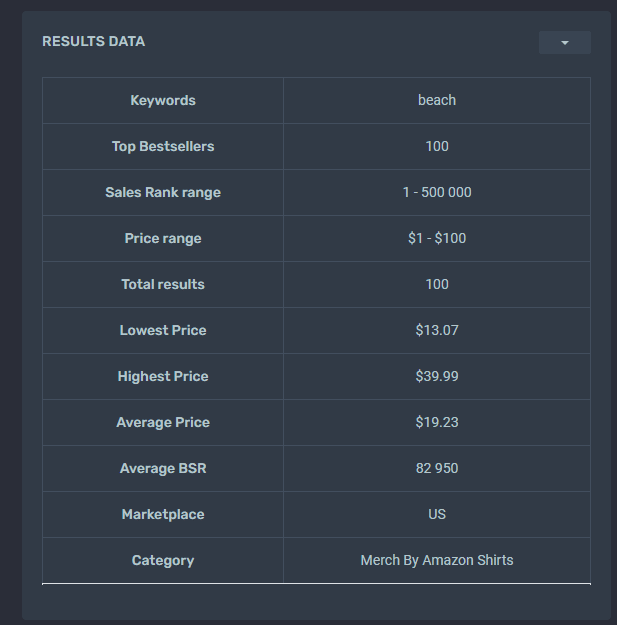
Task: Click the Merch By Amazon Shirts category value
Action: click(437, 560)
